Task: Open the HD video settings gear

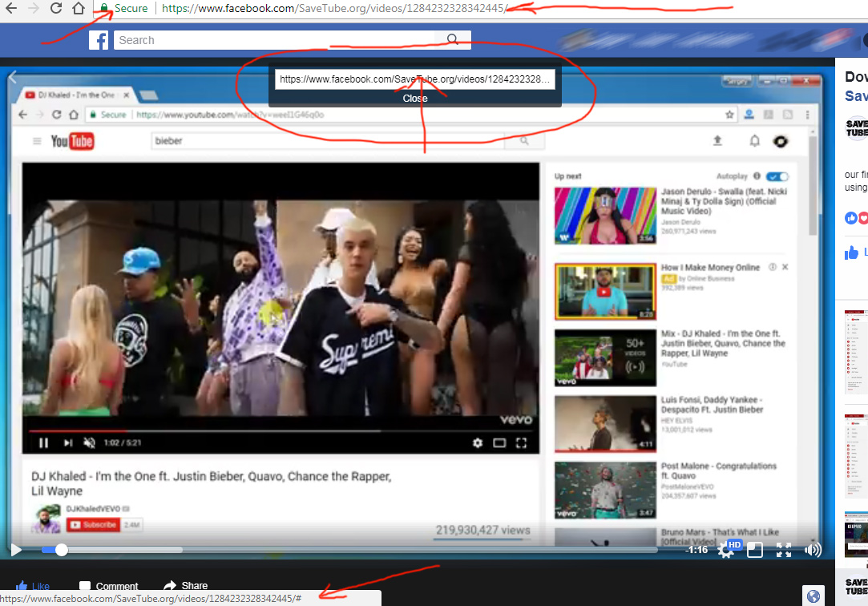Action: coord(726,550)
